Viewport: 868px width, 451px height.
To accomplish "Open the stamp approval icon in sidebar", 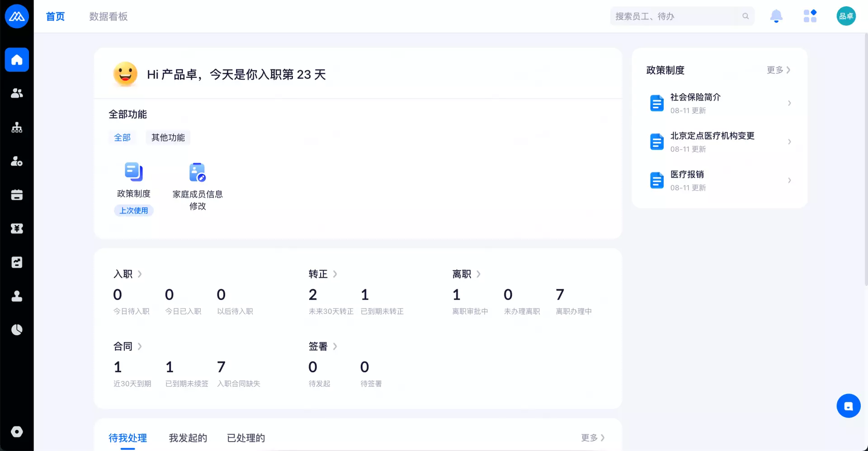I will [17, 296].
